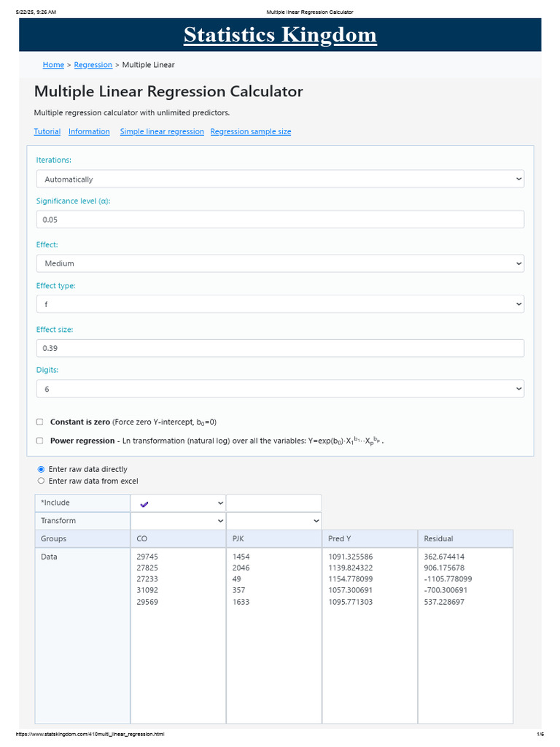Click the Multiple Linear Regression Calculator heading
Viewport: 560px width, 747px height.
168,91
